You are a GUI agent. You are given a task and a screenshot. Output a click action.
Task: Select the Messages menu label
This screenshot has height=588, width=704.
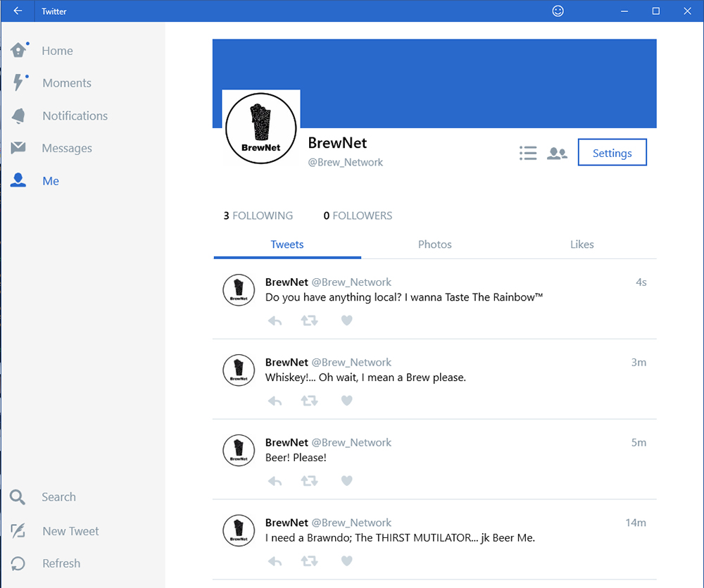tap(67, 149)
